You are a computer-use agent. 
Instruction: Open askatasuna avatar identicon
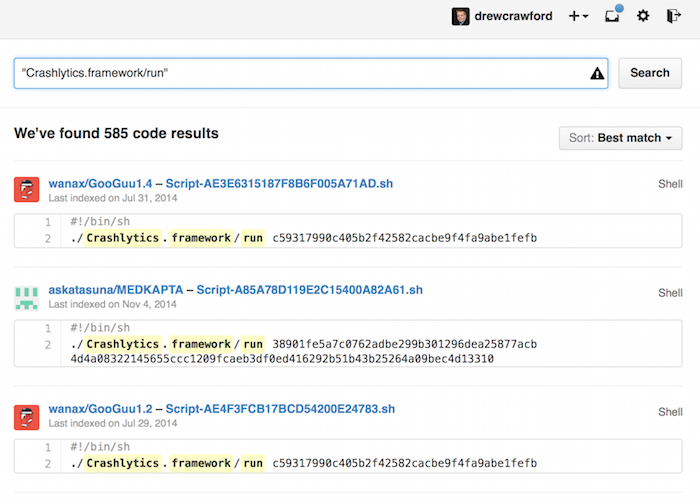coord(26,298)
